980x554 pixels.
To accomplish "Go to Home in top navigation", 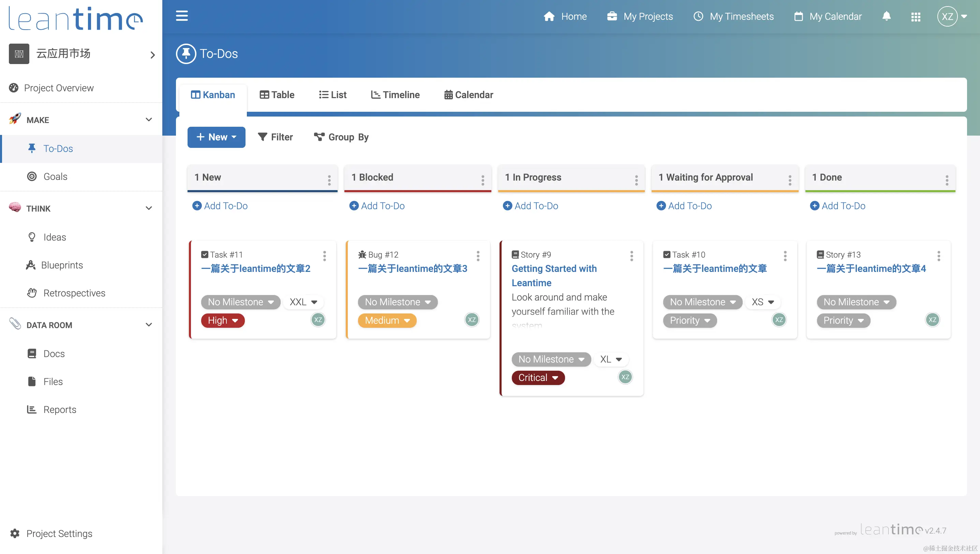I will (x=565, y=16).
